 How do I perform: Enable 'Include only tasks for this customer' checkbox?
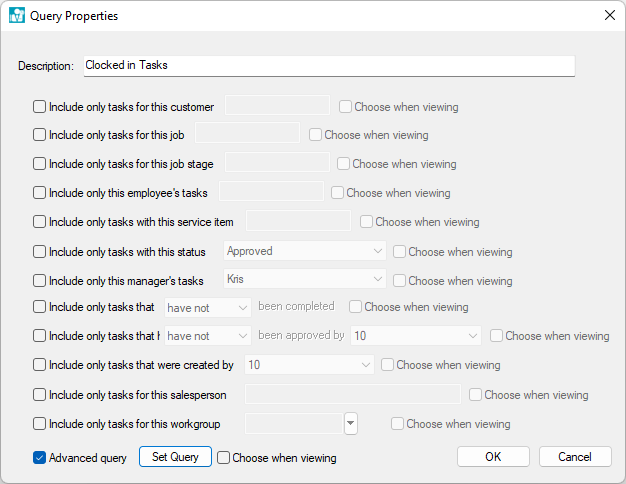[x=40, y=107]
